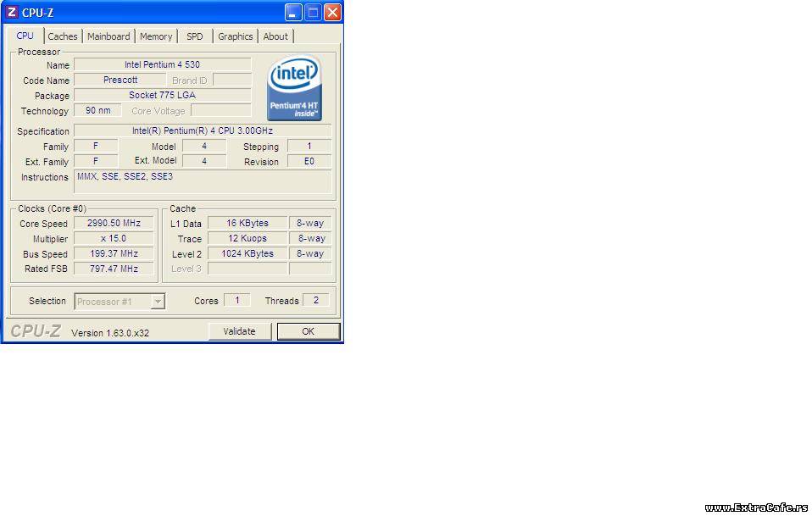Click the Family value F
Viewport: 812px width, 516px height.
[x=96, y=146]
